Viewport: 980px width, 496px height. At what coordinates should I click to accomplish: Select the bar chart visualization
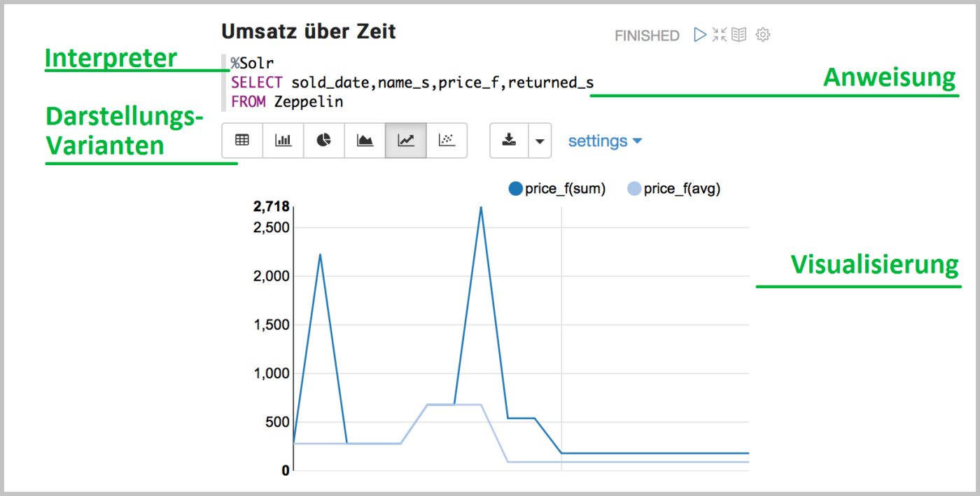[283, 141]
